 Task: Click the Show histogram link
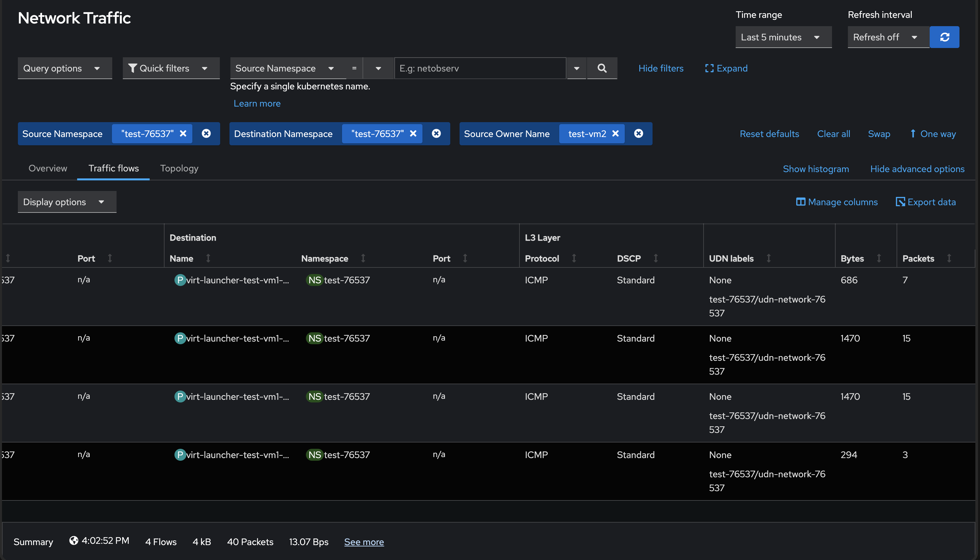pos(815,169)
